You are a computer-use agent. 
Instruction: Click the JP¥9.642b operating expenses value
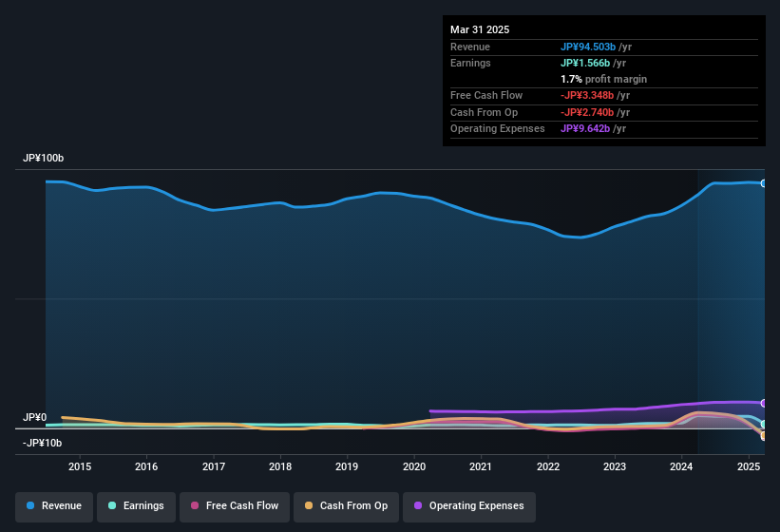pyautogui.click(x=585, y=129)
